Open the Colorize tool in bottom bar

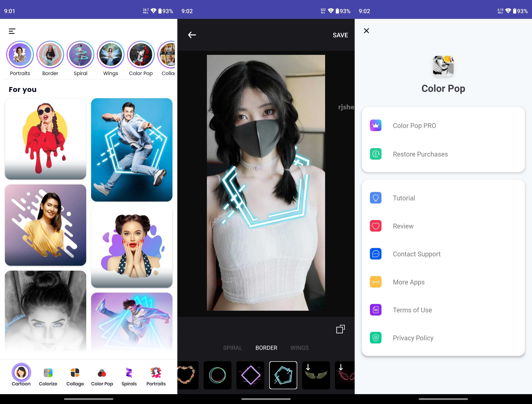point(48,376)
